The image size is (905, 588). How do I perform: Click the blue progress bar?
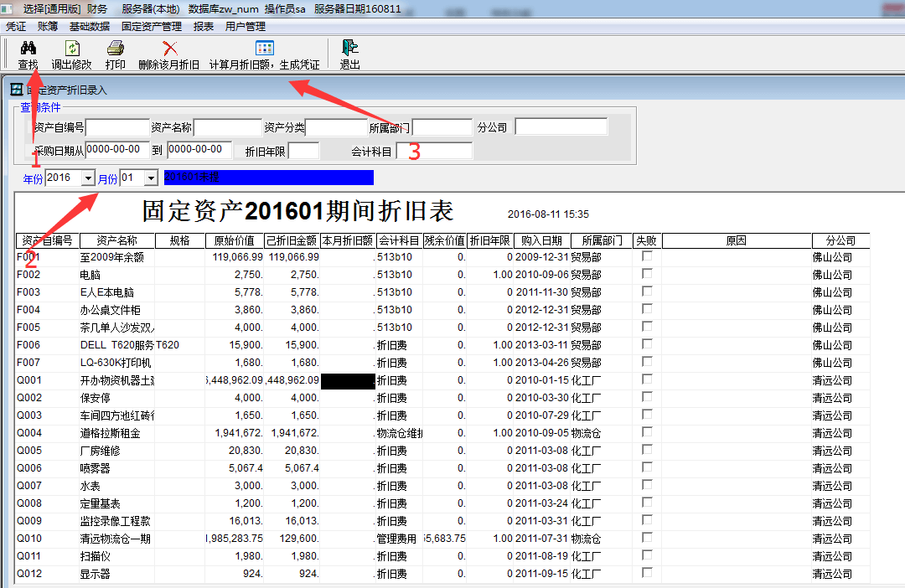(x=268, y=178)
